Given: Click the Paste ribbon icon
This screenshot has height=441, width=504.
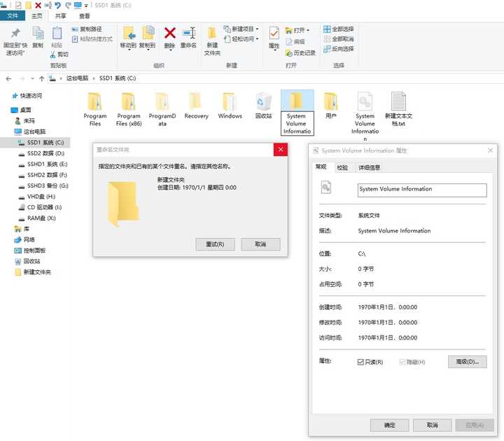Looking at the screenshot, I should coord(57,33).
